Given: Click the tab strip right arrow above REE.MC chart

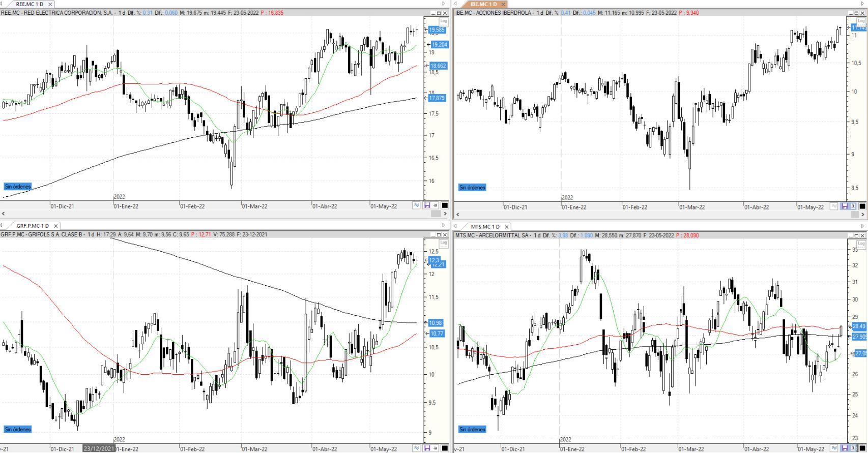Looking at the screenshot, I should click(x=444, y=4).
